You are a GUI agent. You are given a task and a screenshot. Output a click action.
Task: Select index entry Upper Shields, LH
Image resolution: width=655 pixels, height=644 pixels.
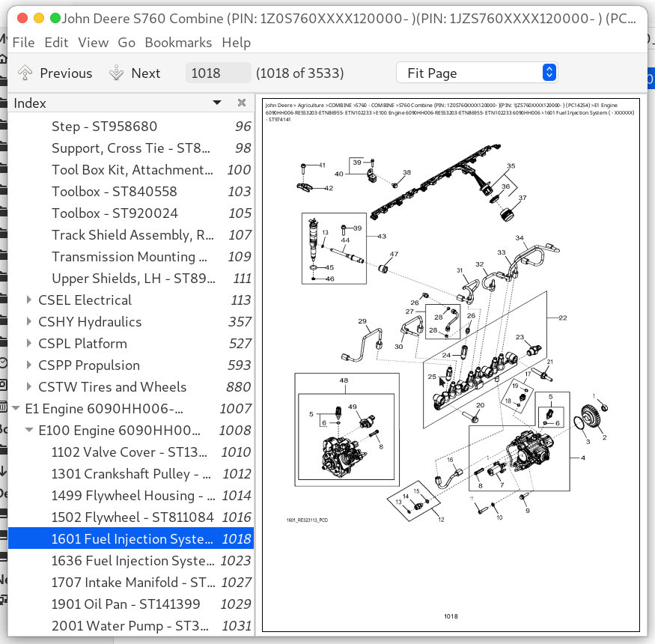(131, 279)
